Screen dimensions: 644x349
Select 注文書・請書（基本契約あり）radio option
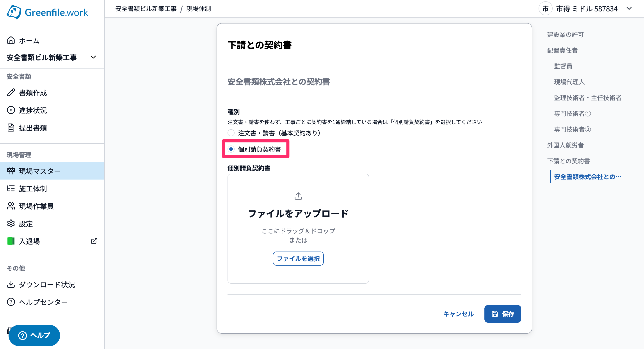(x=231, y=133)
